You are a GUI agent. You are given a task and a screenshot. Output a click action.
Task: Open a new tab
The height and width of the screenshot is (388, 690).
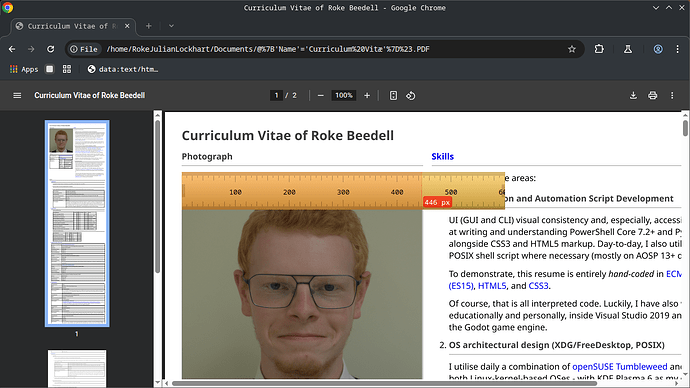click(149, 26)
